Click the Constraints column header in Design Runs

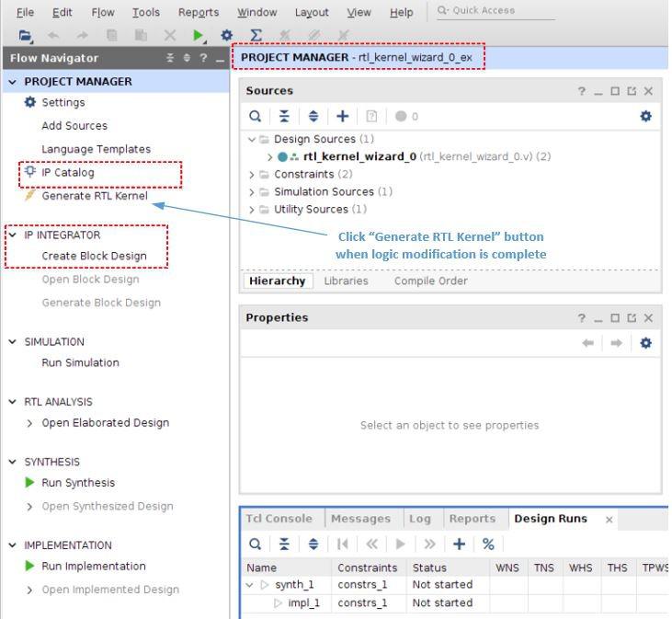[x=368, y=568]
